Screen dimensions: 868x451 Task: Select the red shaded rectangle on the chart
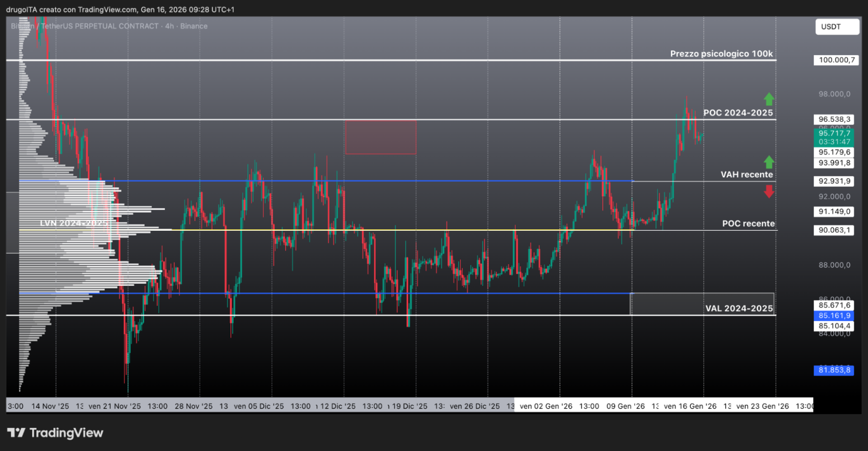pyautogui.click(x=381, y=137)
